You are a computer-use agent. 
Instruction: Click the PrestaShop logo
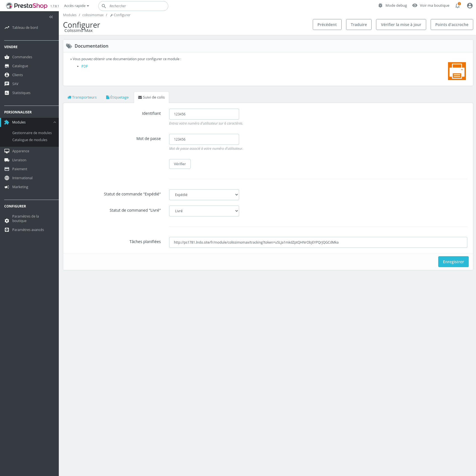(27, 6)
